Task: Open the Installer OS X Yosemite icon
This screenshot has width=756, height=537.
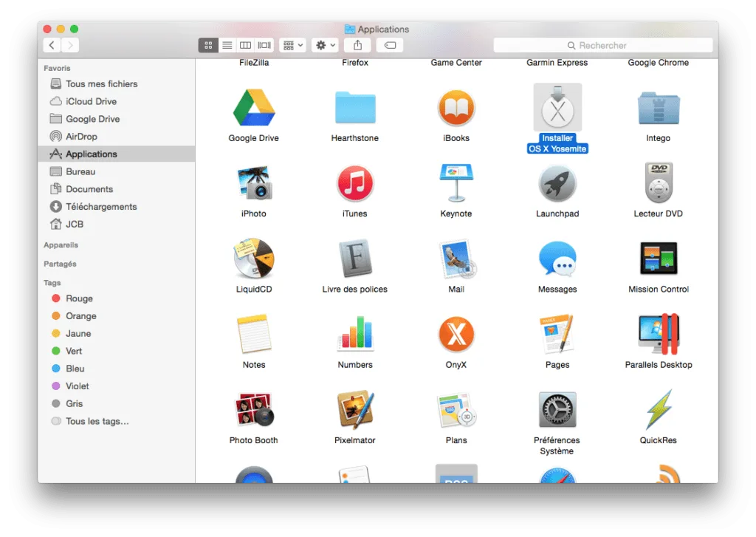Action: click(x=557, y=107)
